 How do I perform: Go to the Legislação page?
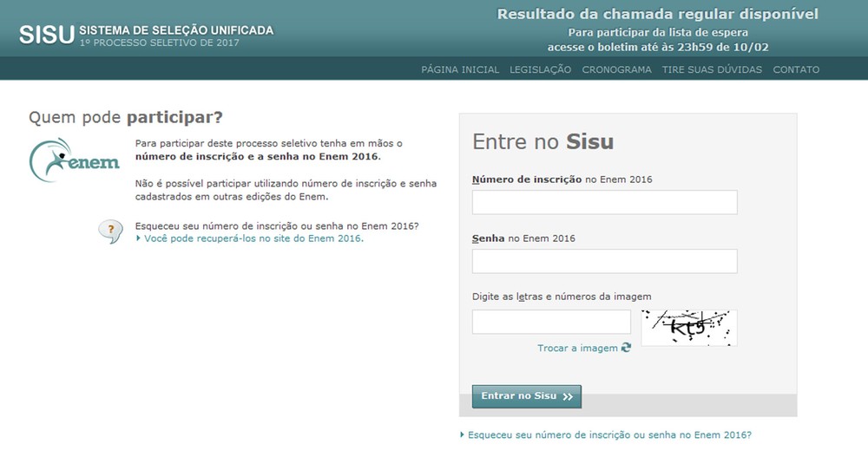(540, 69)
